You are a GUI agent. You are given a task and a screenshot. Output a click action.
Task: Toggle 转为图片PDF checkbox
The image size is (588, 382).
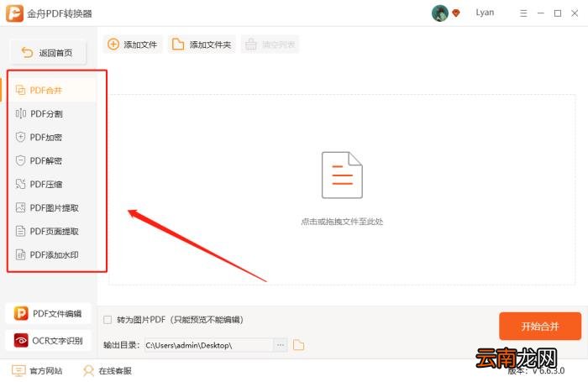(x=108, y=320)
